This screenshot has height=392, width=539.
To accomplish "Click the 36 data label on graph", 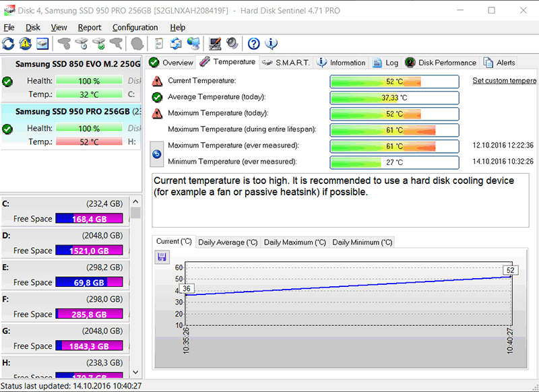I will [187, 288].
